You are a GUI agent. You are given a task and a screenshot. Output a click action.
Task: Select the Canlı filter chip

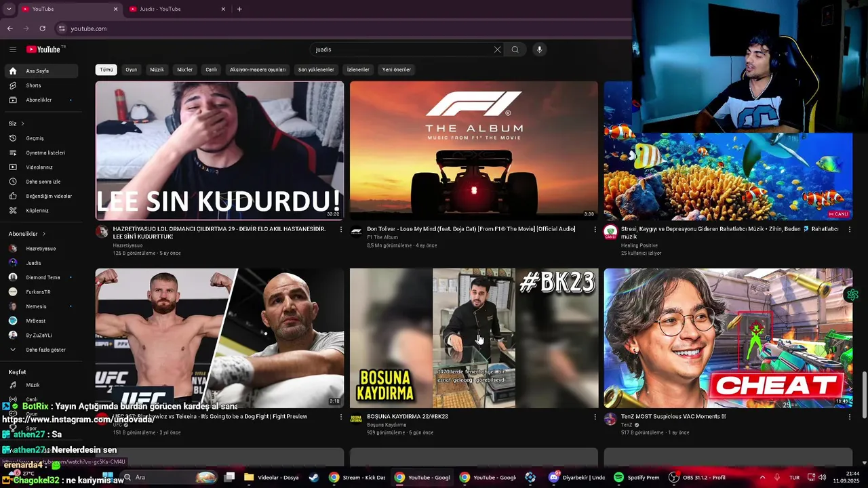pos(212,70)
